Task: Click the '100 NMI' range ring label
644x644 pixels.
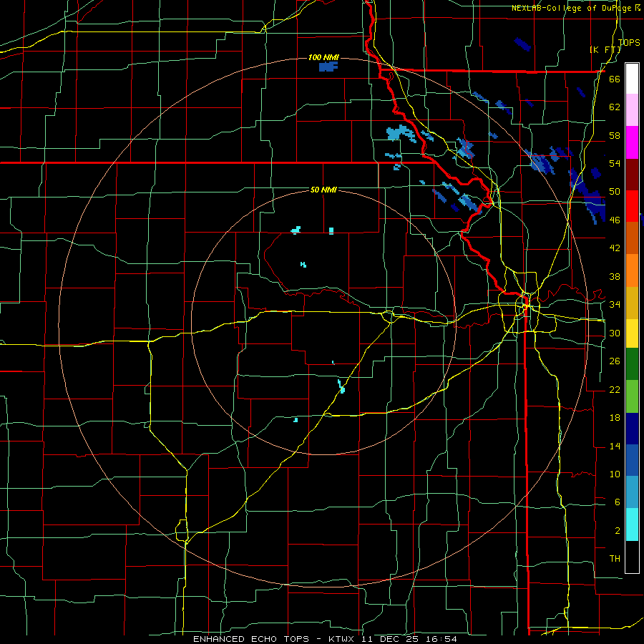Action: coord(323,57)
